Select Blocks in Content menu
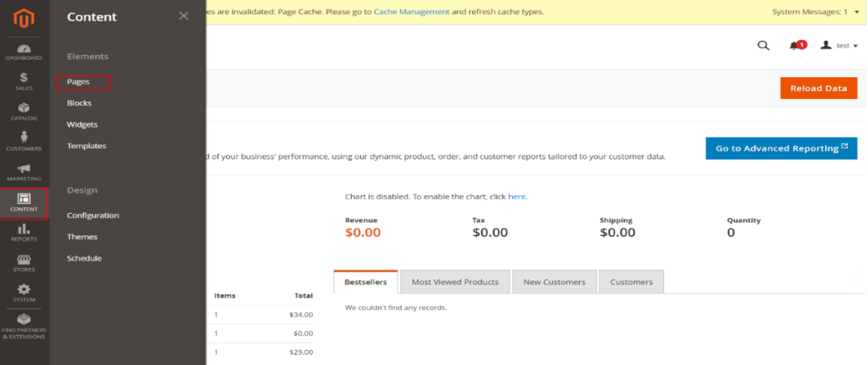 79,103
